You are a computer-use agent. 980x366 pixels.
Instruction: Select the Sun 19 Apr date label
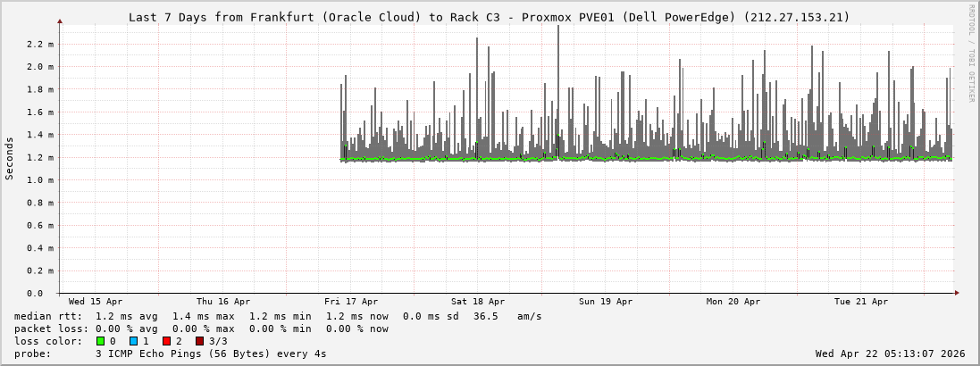tap(606, 302)
